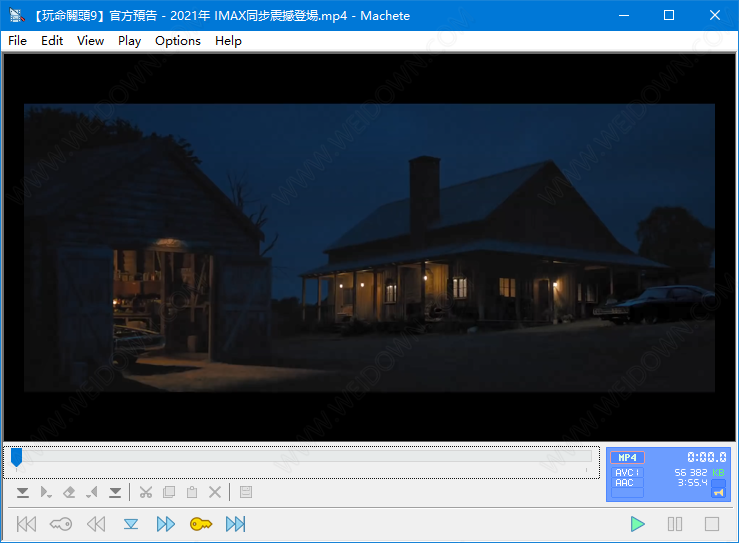Viewport: 739px width, 543px height.
Task: Open the File menu
Action: tap(17, 41)
